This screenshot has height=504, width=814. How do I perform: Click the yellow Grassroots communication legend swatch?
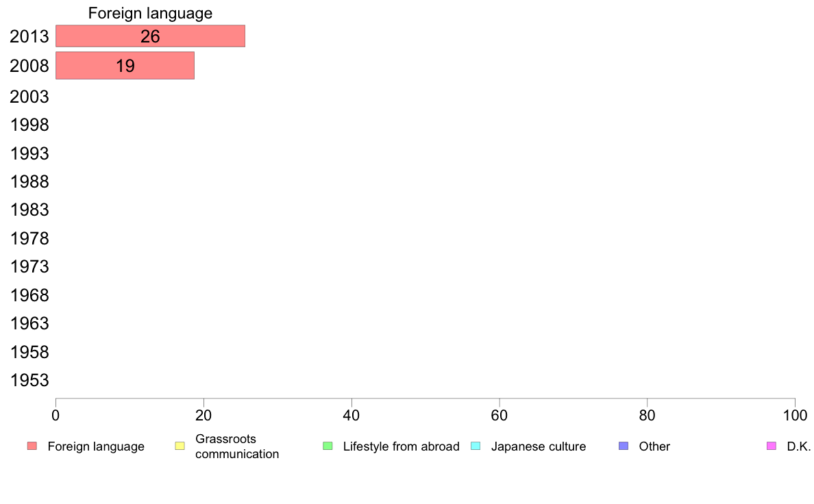[x=180, y=446]
